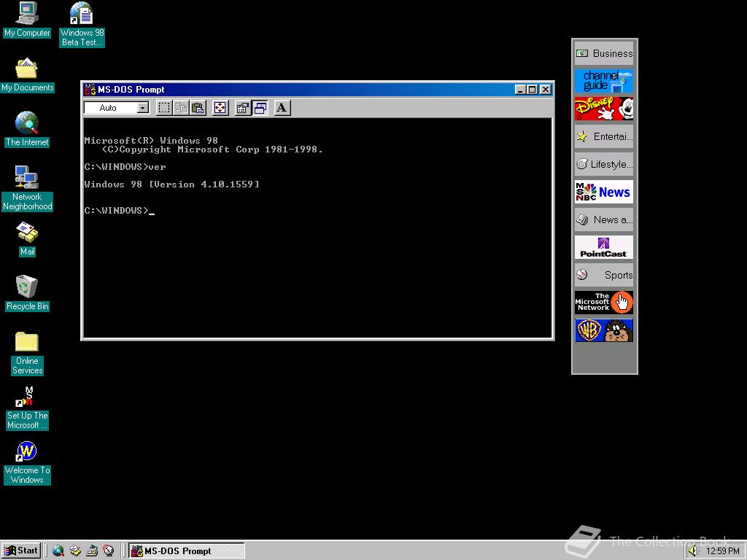The height and width of the screenshot is (560, 747).
Task: Select the Mark tool in MS-DOS toolbar
Action: pyautogui.click(x=164, y=108)
